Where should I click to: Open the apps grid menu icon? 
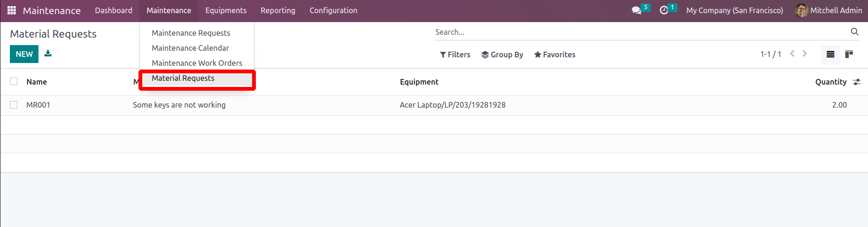[x=12, y=10]
